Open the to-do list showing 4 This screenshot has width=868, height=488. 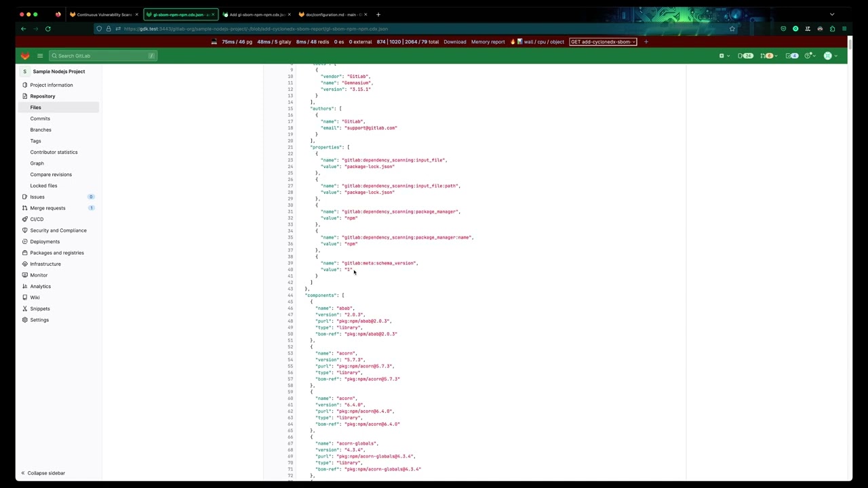tap(792, 56)
